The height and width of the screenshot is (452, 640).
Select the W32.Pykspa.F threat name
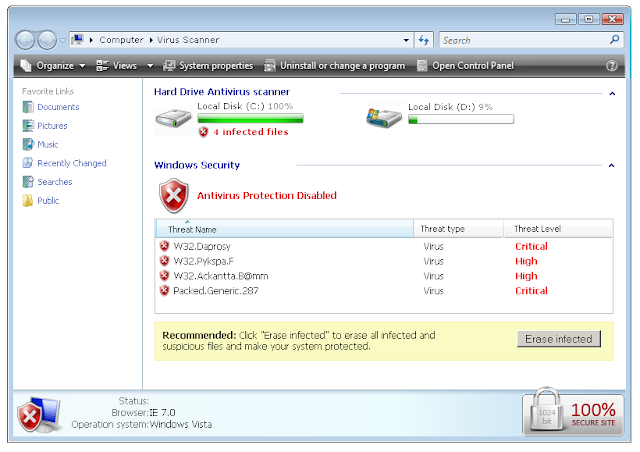tap(204, 261)
